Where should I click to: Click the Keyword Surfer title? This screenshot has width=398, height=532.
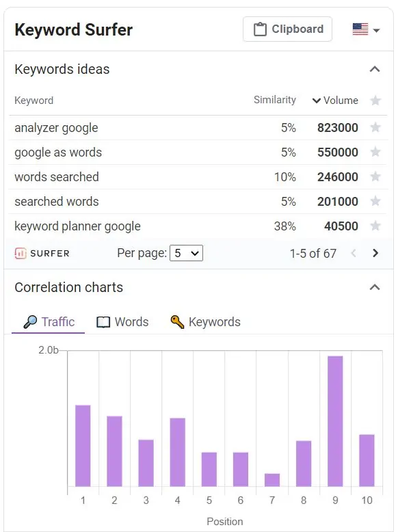click(x=74, y=29)
